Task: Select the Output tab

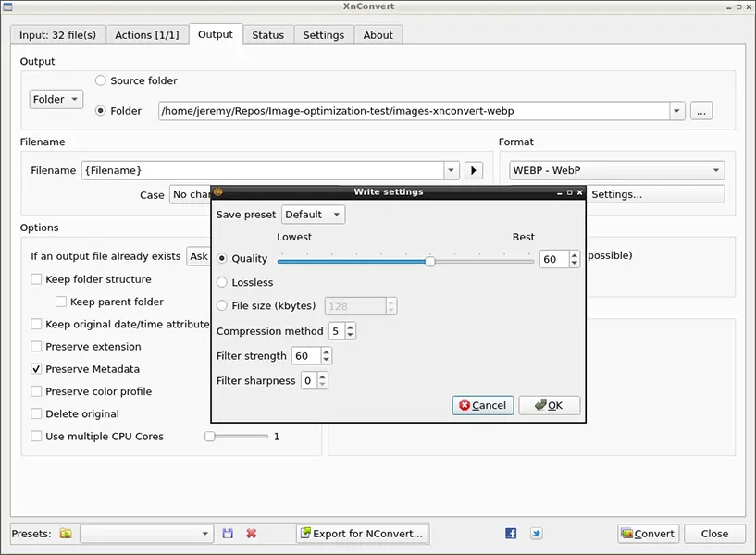Action: click(x=216, y=34)
